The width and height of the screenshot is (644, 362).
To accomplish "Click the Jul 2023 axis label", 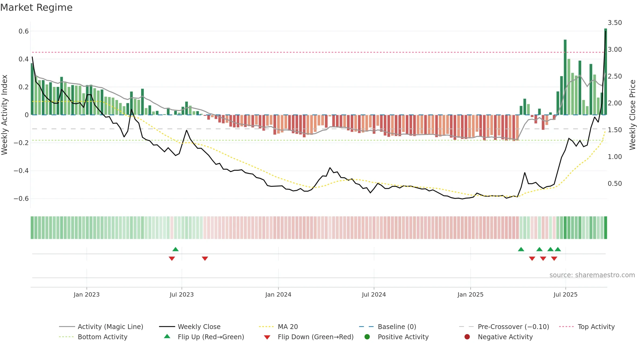I will point(182,294).
